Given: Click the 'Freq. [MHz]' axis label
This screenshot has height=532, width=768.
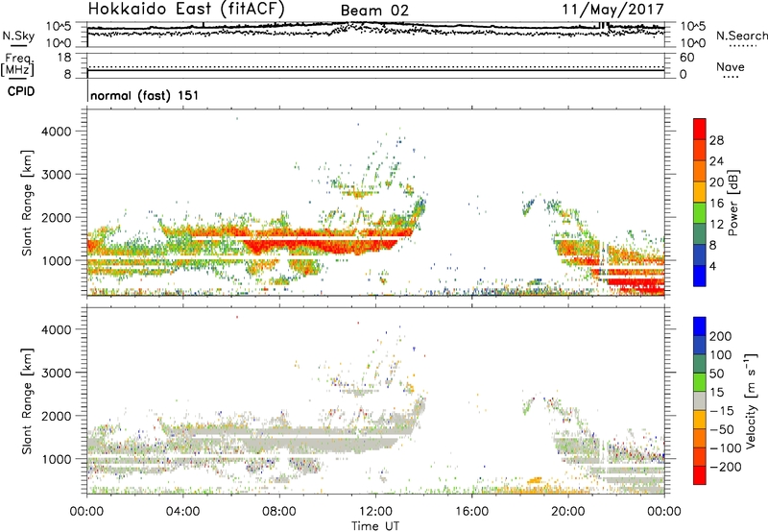Looking at the screenshot, I should (18, 64).
